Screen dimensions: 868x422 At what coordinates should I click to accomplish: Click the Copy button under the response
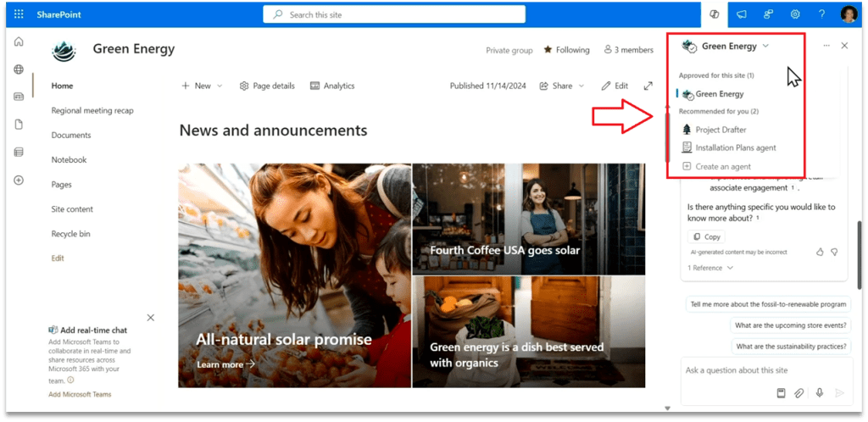click(x=706, y=237)
